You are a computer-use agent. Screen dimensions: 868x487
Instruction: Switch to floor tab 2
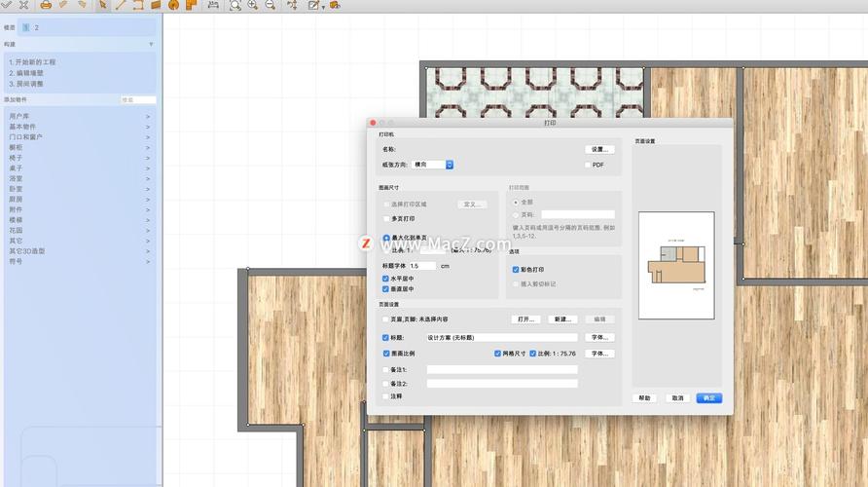[37, 27]
